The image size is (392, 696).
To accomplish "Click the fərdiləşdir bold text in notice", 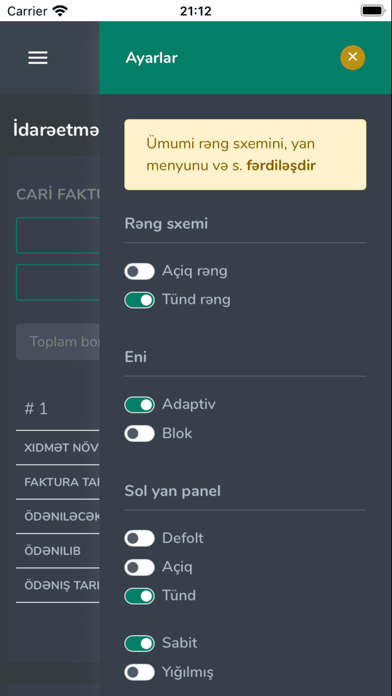I will [281, 166].
